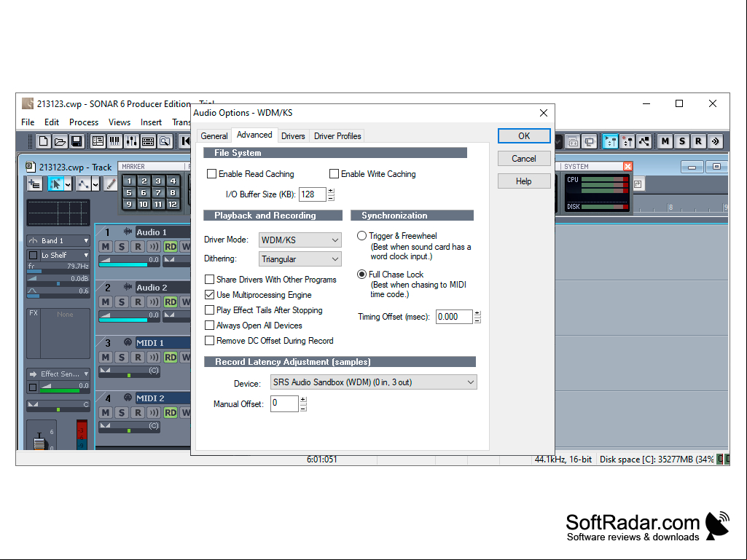747x560 pixels.
Task: Enable automation record on main toolbar
Action: (627, 141)
